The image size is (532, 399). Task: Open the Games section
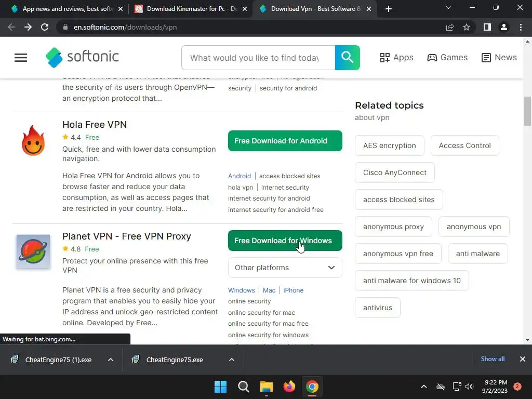coord(447,58)
